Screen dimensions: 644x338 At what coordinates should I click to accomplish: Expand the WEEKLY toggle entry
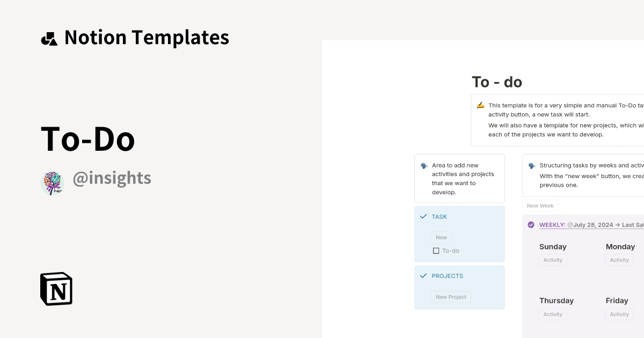[x=552, y=224]
